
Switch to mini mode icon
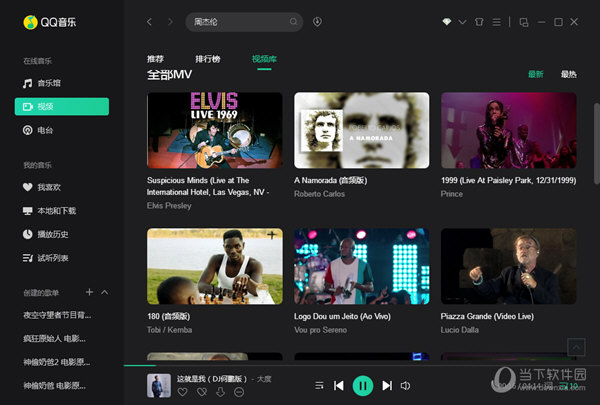tap(523, 22)
